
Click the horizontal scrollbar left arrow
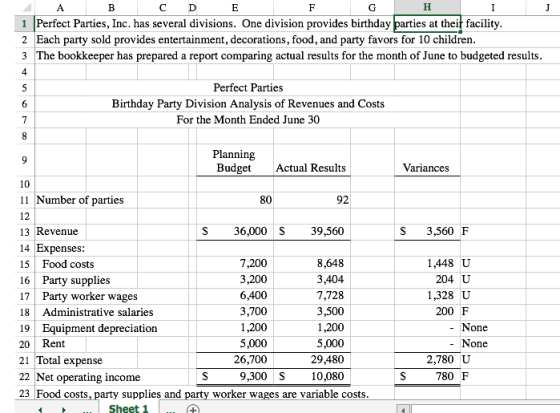(403, 410)
